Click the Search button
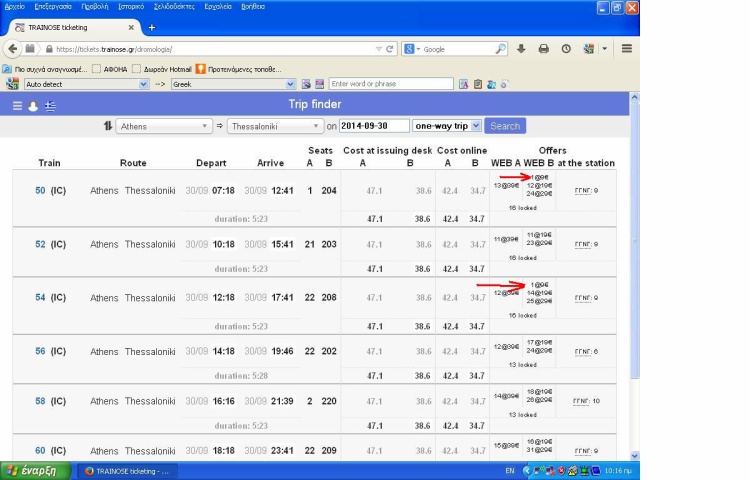750x480 pixels. click(505, 126)
